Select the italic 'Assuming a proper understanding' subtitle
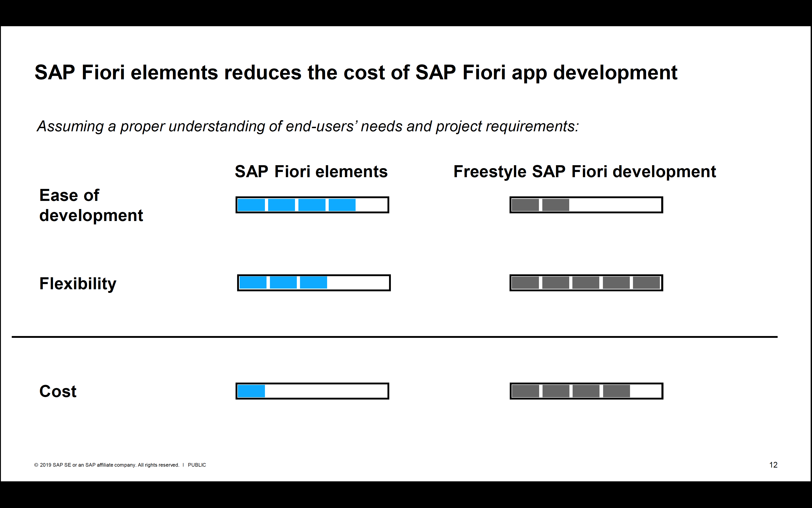 (x=307, y=127)
